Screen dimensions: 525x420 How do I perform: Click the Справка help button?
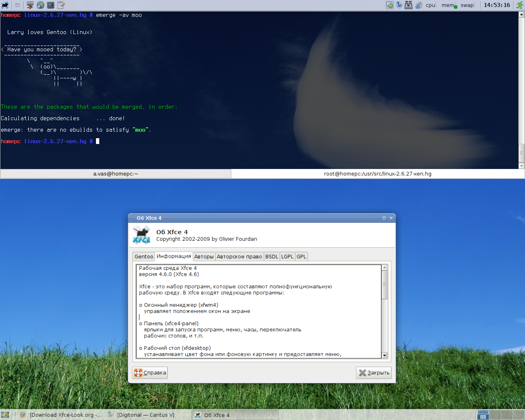[150, 373]
